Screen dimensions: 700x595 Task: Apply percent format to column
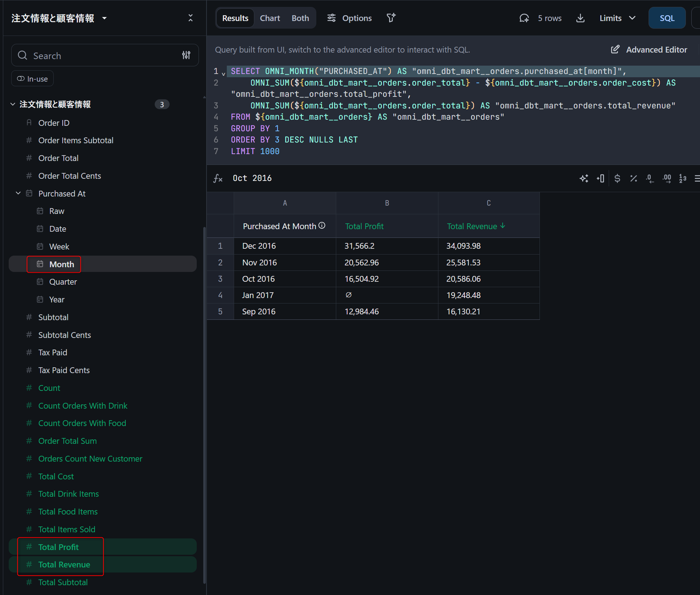point(633,178)
